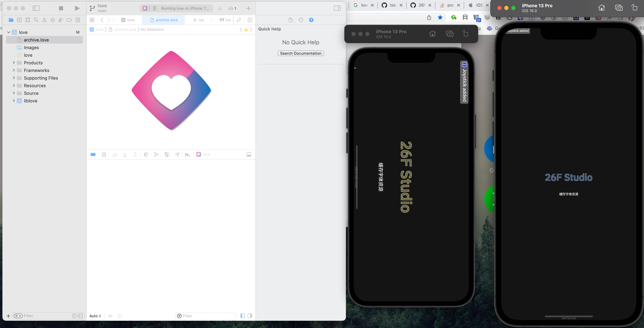Toggle the Xcode navigator sidebar
The width and height of the screenshot is (644, 328).
36,8
